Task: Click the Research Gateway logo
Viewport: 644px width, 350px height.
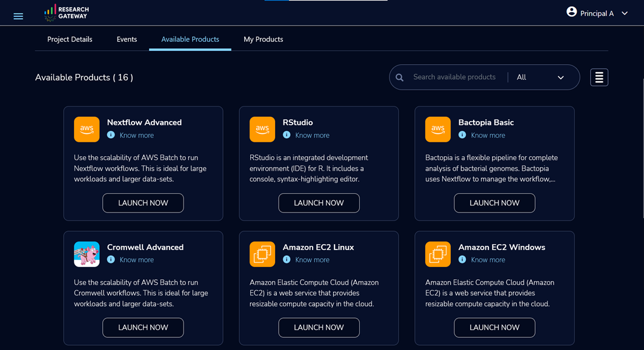Action: [67, 13]
